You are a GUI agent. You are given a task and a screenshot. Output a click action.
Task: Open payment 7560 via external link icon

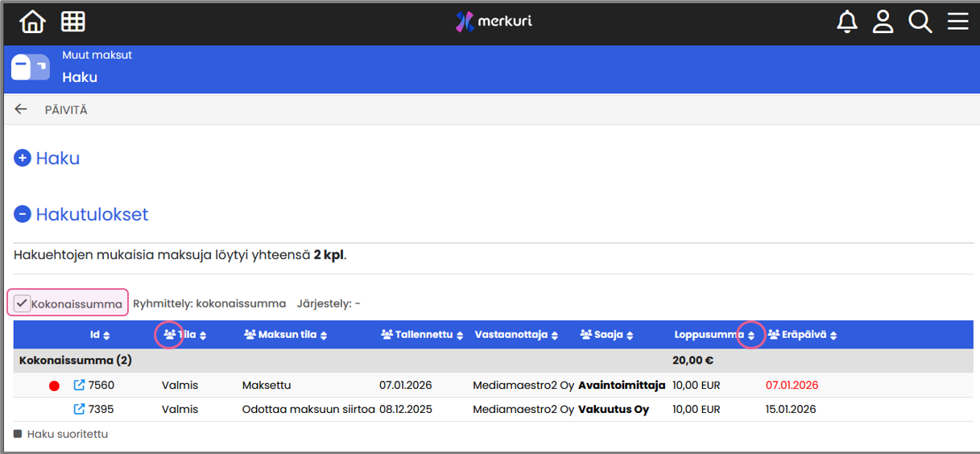[79, 386]
